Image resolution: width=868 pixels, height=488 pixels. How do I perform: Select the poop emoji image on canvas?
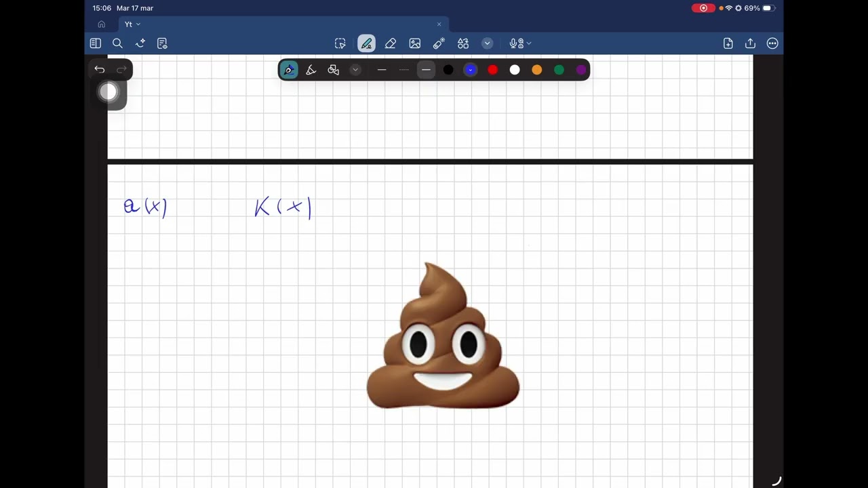443,335
